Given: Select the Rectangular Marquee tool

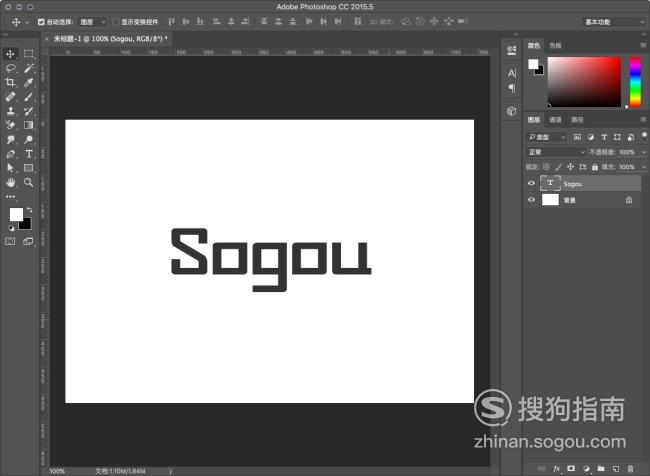Looking at the screenshot, I should (29, 54).
